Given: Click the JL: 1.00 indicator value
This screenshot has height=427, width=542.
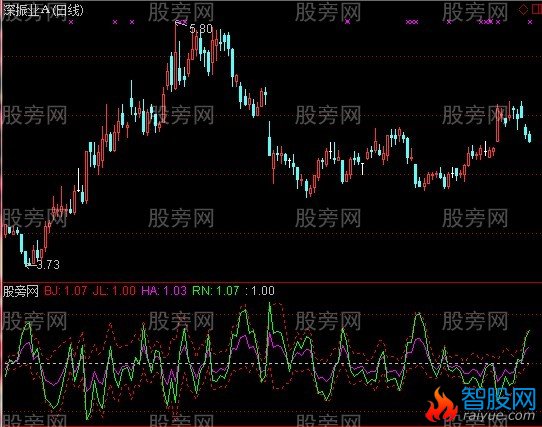Looking at the screenshot, I should pos(114,291).
